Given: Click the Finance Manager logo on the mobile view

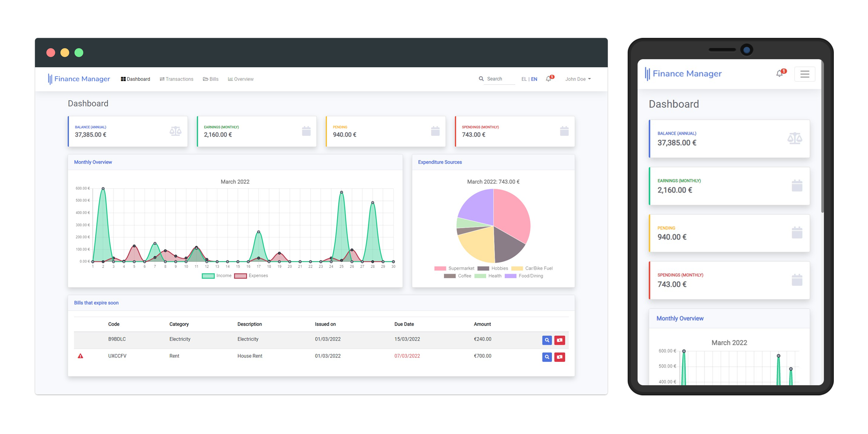Looking at the screenshot, I should pos(683,73).
